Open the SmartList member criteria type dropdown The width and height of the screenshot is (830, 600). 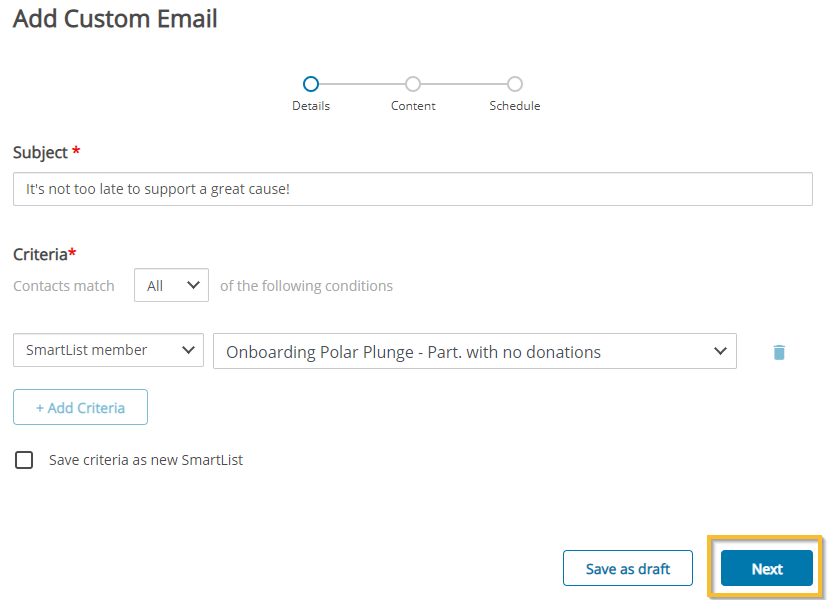coord(109,350)
